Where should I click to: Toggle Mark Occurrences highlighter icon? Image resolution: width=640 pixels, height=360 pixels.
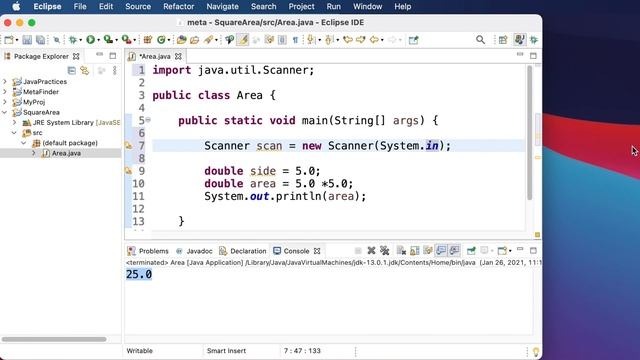[243, 40]
